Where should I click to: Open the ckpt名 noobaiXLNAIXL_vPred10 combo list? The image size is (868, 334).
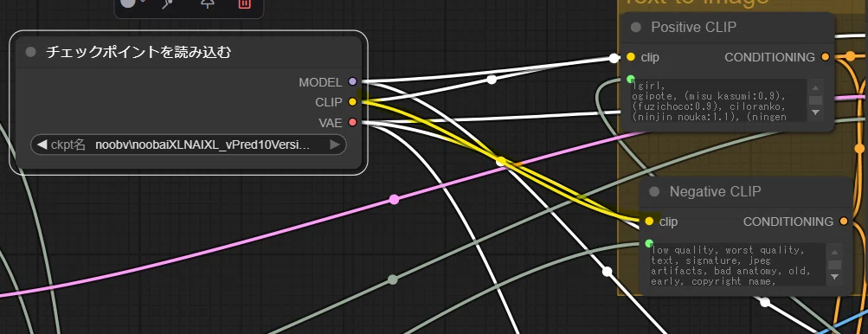189,145
